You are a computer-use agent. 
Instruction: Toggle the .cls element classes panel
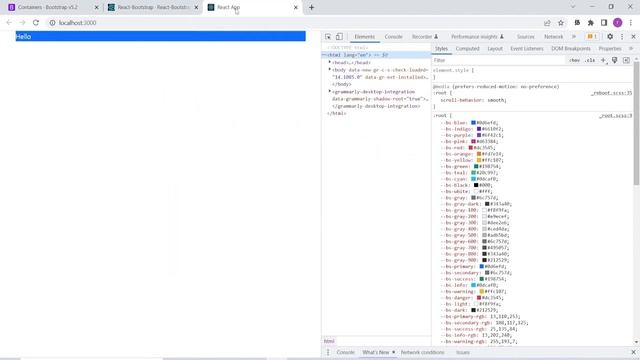coord(589,60)
